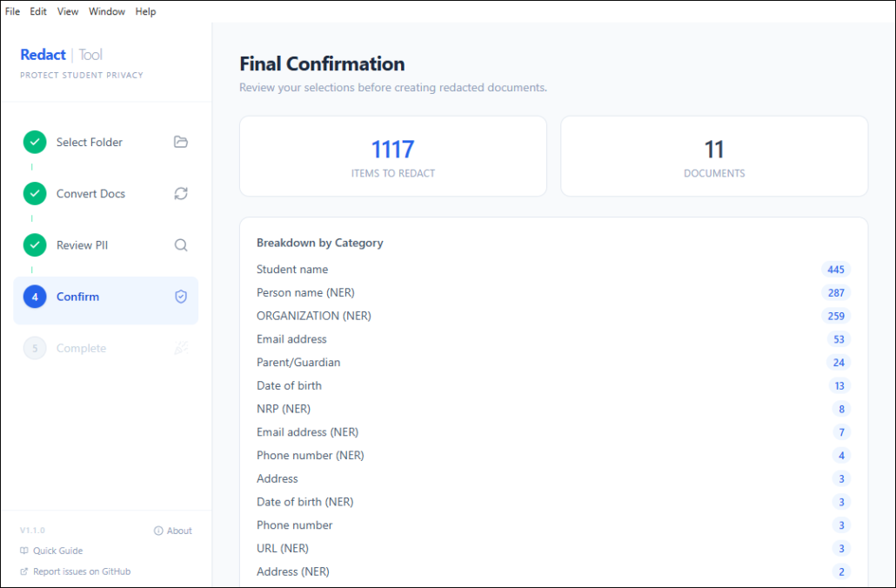Open the Quick Guide link
Image resolution: width=896 pixels, height=588 pixels.
(x=52, y=551)
